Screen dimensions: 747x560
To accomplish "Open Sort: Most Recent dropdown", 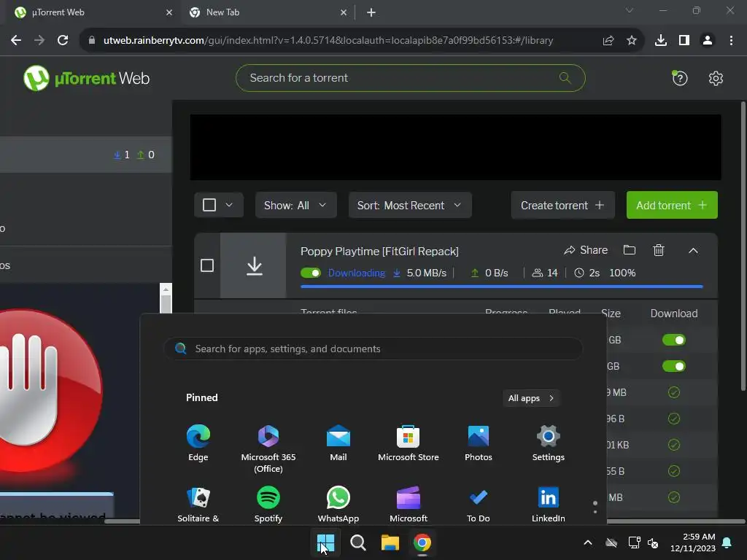I will pos(410,205).
